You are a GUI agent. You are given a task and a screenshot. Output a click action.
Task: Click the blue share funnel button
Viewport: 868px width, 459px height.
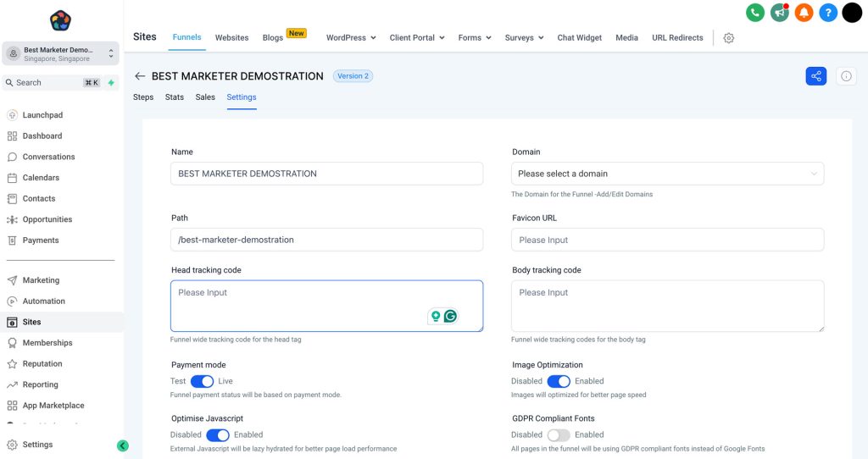pos(816,76)
